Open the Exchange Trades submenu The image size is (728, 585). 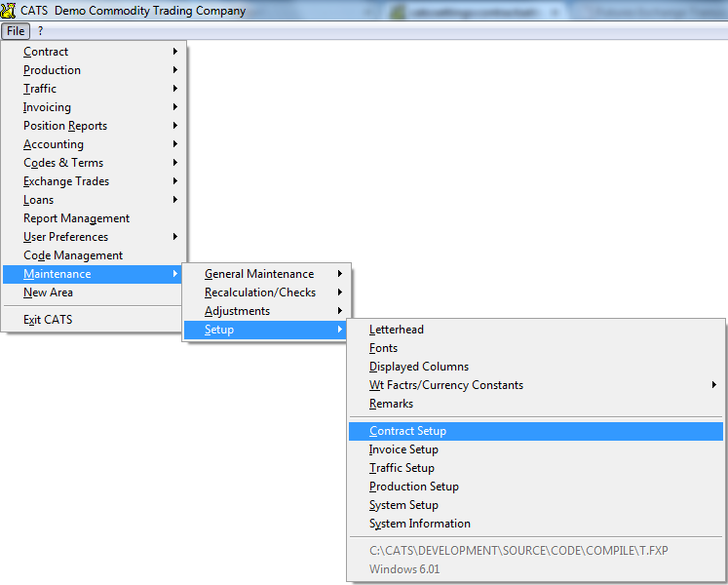(x=95, y=181)
